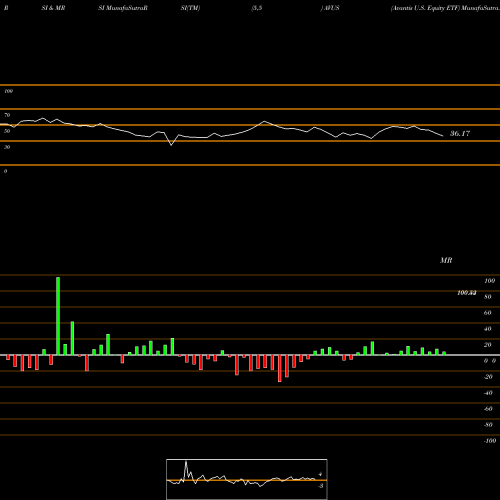
Task: Click the -60 label on MR axis
Action: pyautogui.click(x=488, y=409)
